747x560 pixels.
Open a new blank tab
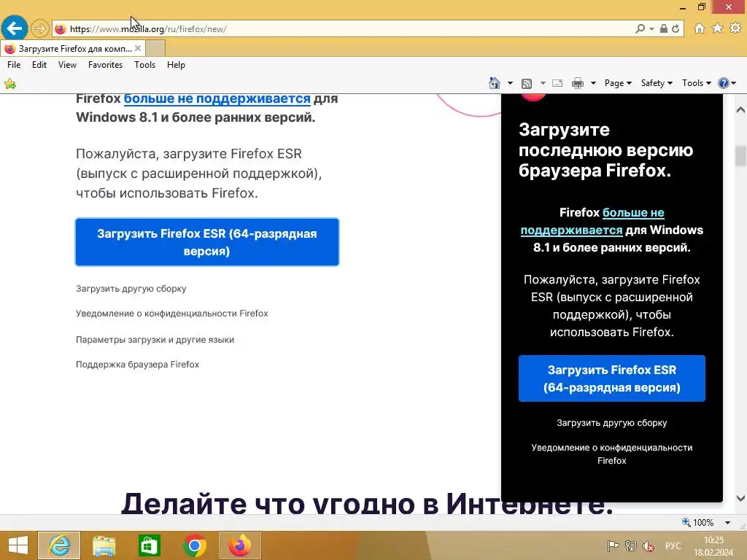pyautogui.click(x=155, y=49)
